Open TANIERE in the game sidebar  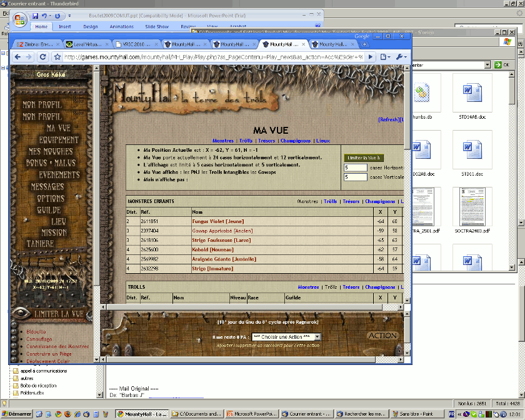(40, 244)
